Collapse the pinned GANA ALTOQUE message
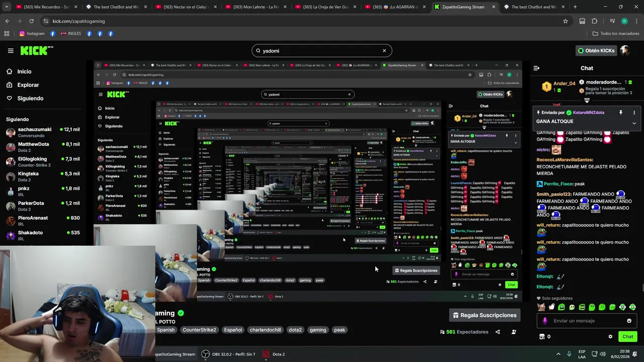 click(x=634, y=123)
